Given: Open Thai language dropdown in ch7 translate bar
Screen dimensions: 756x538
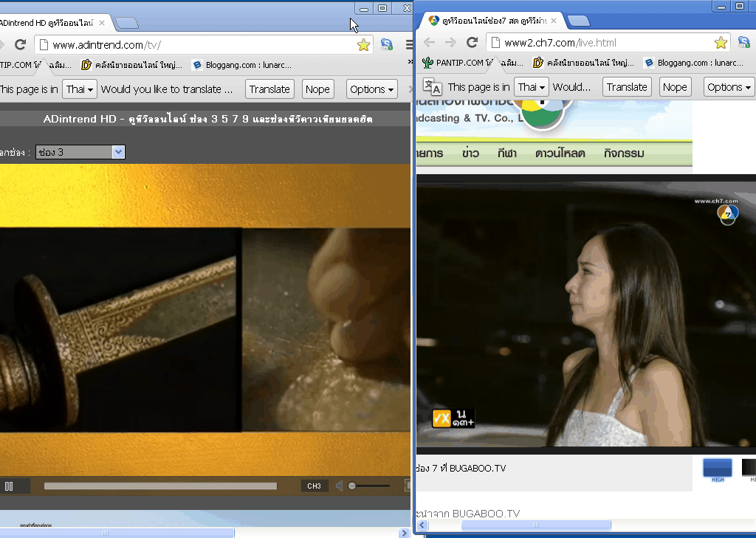Looking at the screenshot, I should (532, 87).
